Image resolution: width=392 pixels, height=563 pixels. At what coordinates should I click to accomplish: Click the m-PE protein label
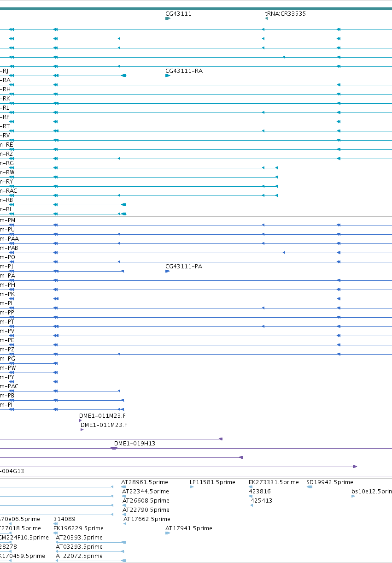7,340
